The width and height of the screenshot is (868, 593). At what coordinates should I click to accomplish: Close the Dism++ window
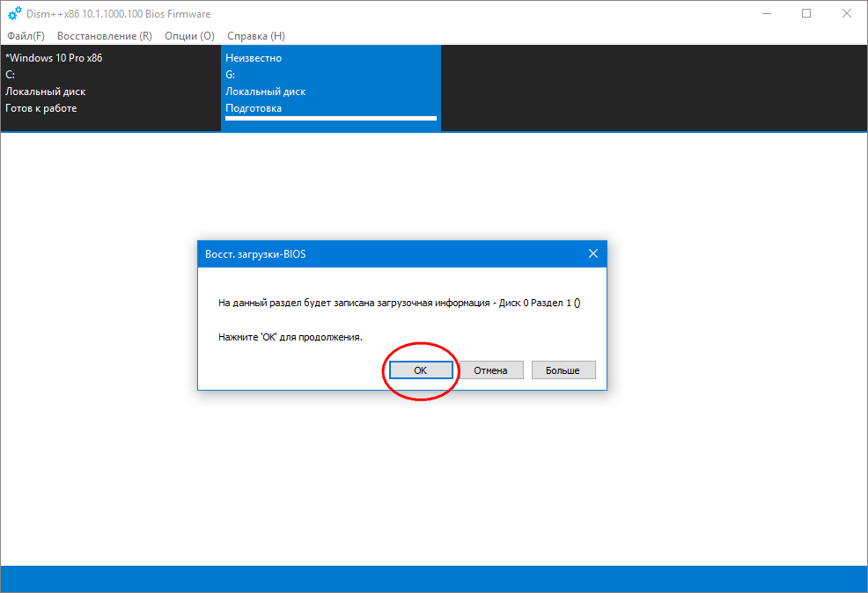tap(846, 13)
